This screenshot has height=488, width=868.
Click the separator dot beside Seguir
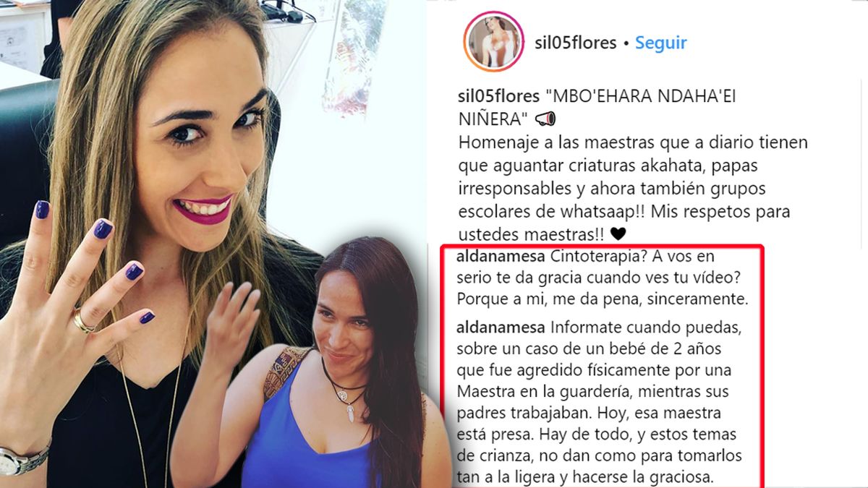coord(626,43)
